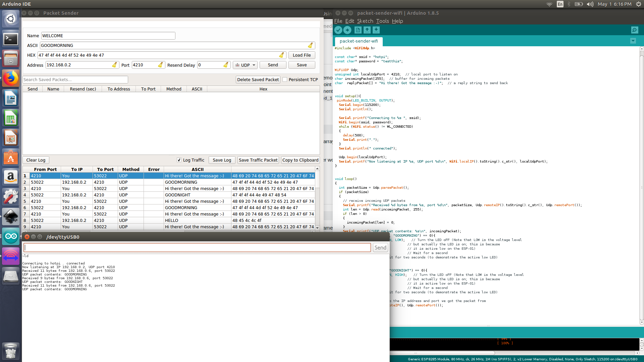This screenshot has height=362, width=644.
Task: Click the Save Log button
Action: pos(222,160)
